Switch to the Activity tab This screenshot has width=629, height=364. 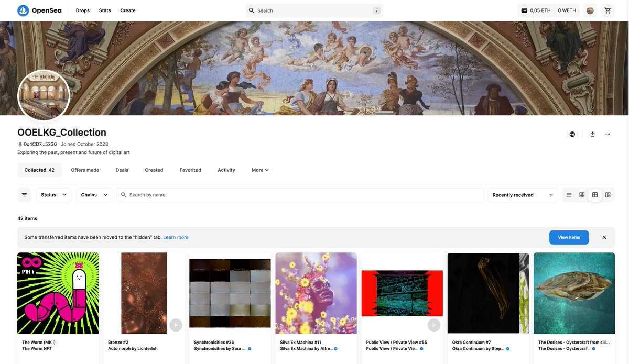[x=226, y=170]
